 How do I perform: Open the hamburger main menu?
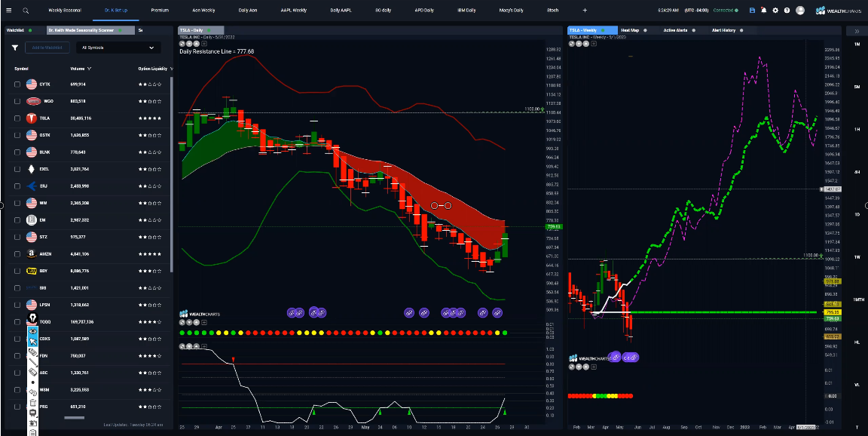tap(8, 11)
